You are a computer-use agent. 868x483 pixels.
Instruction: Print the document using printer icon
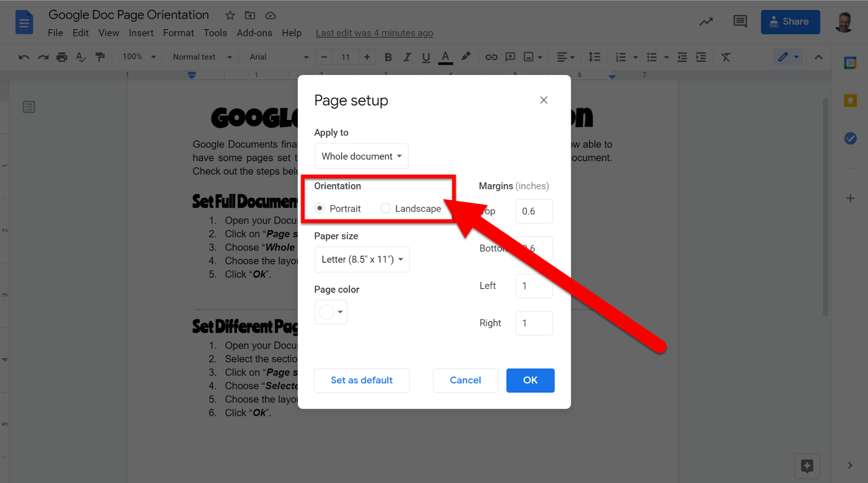pyautogui.click(x=62, y=57)
